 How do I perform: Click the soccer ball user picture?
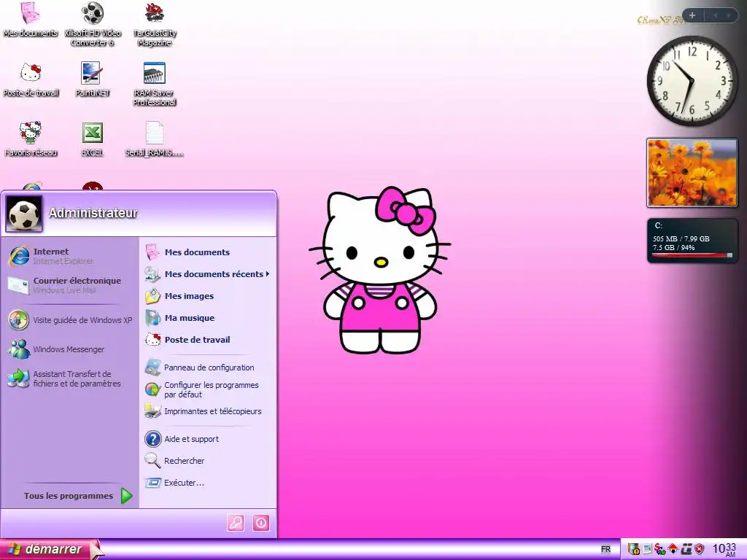[24, 214]
